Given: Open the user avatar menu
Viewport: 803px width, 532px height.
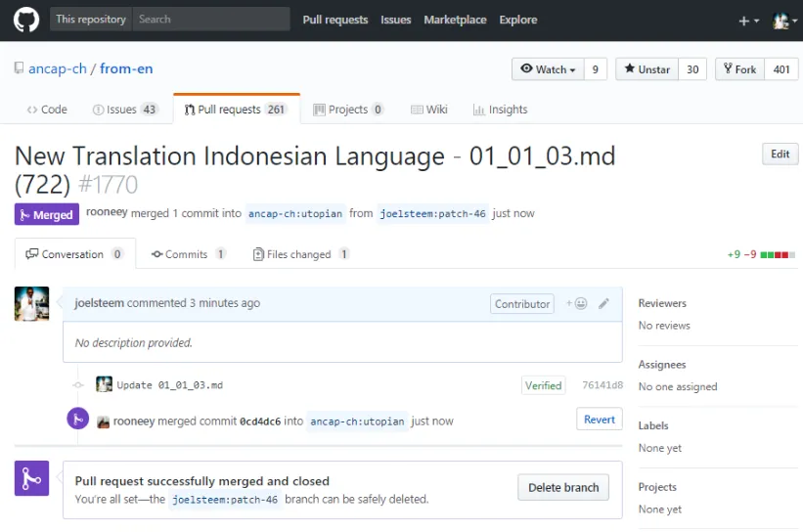Looking at the screenshot, I should (x=784, y=21).
